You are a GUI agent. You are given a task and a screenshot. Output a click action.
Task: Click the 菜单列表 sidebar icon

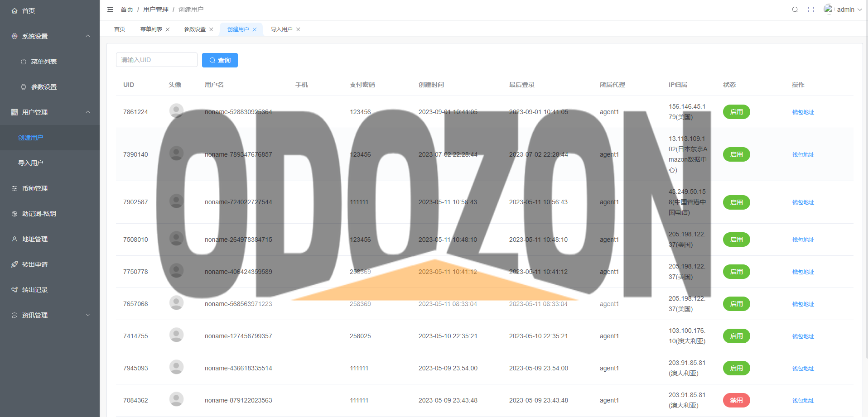(x=24, y=62)
